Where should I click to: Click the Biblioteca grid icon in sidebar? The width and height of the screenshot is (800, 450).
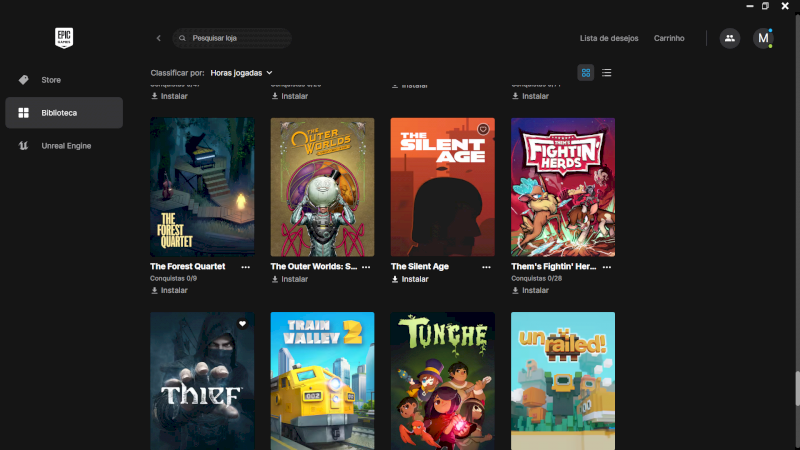click(x=23, y=113)
